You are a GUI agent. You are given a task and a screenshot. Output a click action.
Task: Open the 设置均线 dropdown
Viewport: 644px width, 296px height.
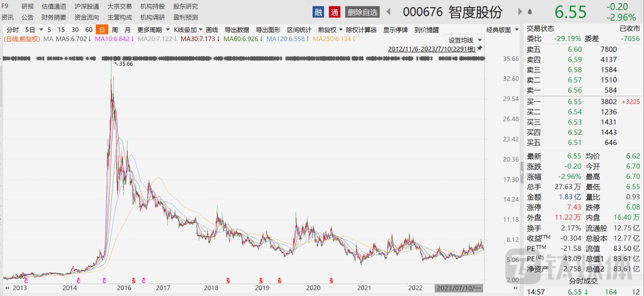(465, 41)
